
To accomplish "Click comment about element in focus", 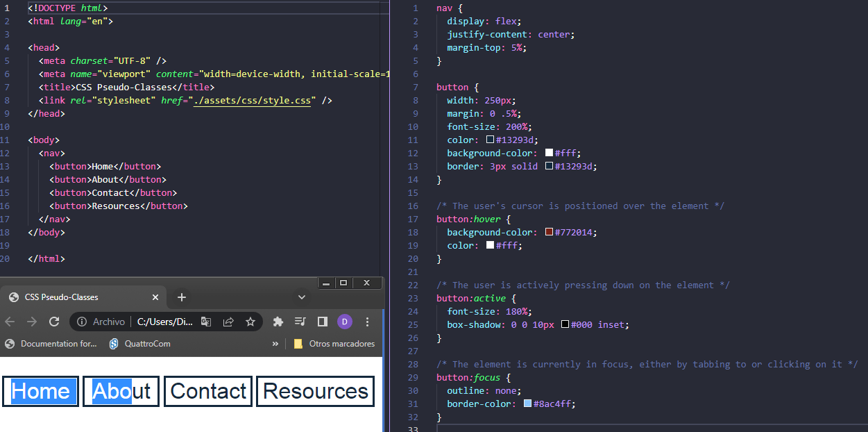I will click(x=647, y=364).
